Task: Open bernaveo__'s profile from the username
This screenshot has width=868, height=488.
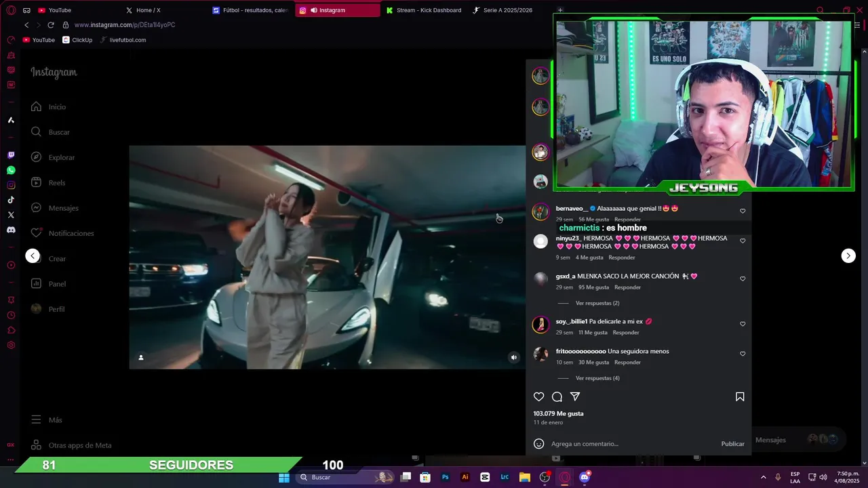Action: 572,209
